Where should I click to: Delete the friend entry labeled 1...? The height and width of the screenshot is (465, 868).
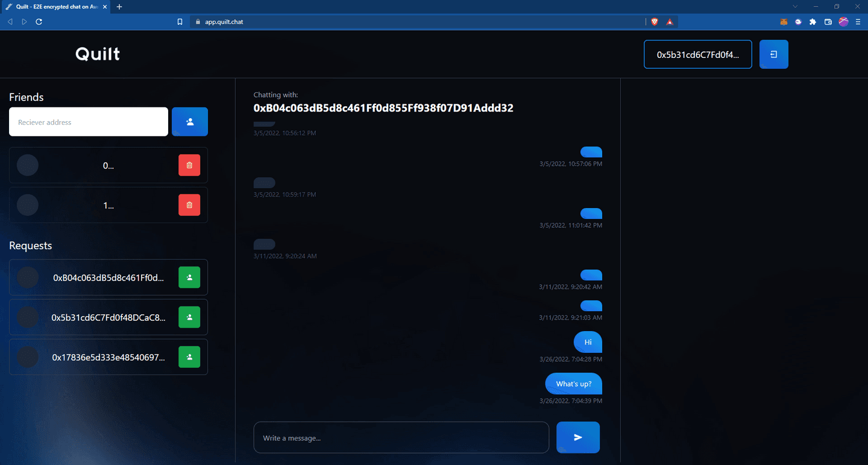pos(189,205)
